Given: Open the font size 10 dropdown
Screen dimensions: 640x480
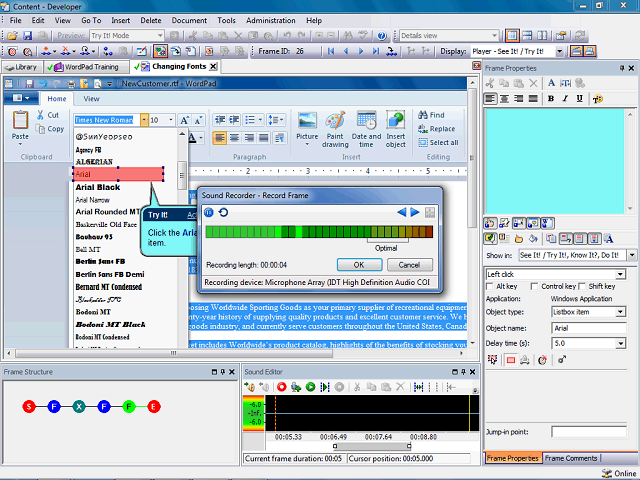Looking at the screenshot, I should pyautogui.click(x=171, y=120).
